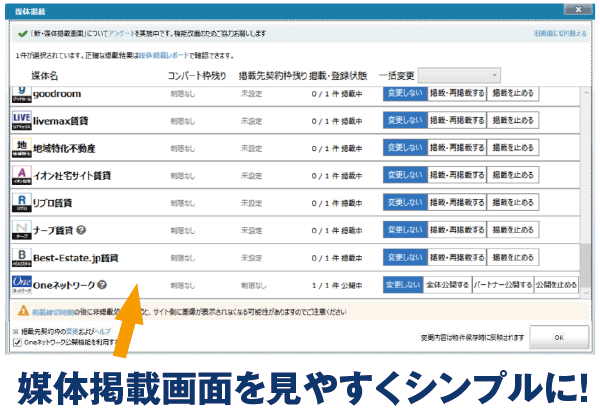Screen dimensions: 600x420
Task: Click the media list scrollbar thumb
Action: pyautogui.click(x=585, y=265)
